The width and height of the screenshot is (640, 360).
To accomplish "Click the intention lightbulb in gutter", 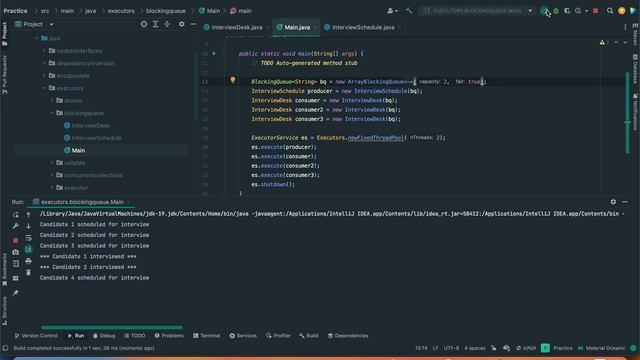I will point(233,80).
